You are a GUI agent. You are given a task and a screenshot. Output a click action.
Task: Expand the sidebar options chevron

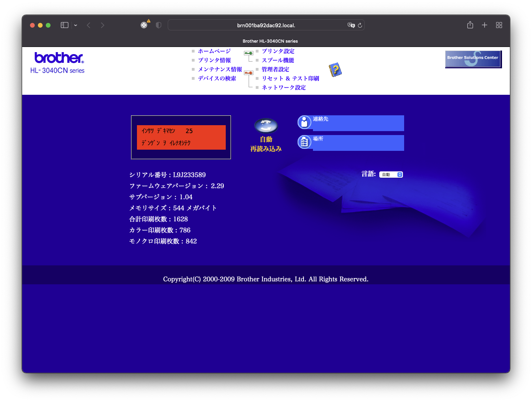tap(75, 25)
